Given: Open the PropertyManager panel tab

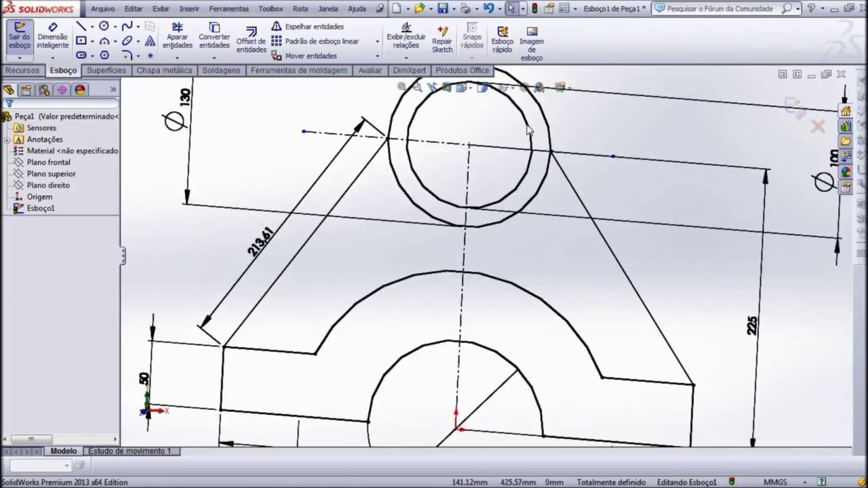Looking at the screenshot, I should pos(26,89).
